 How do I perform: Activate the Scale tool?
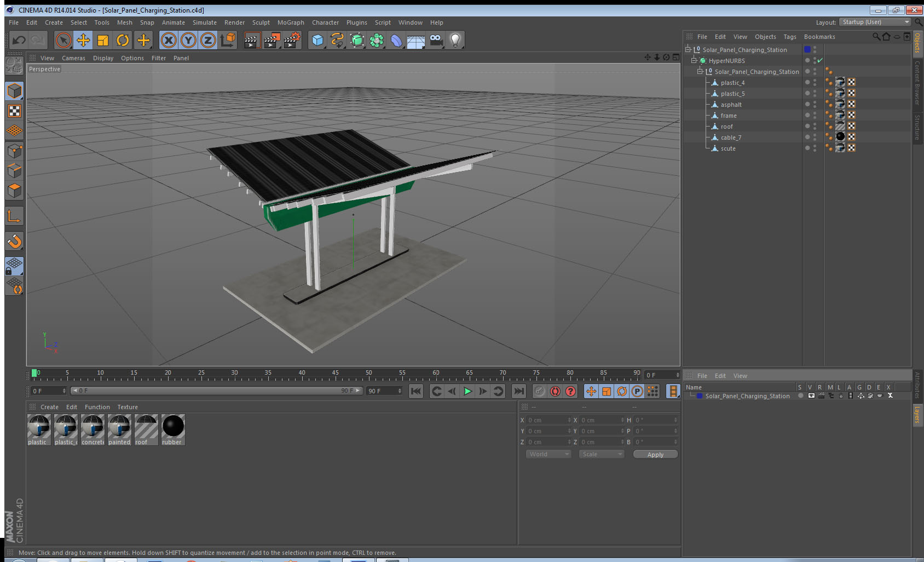tap(103, 40)
